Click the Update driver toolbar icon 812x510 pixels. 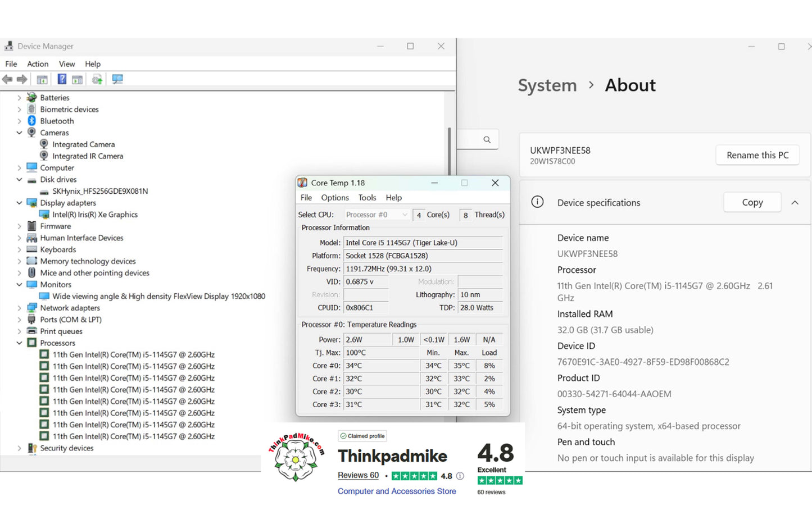click(97, 79)
